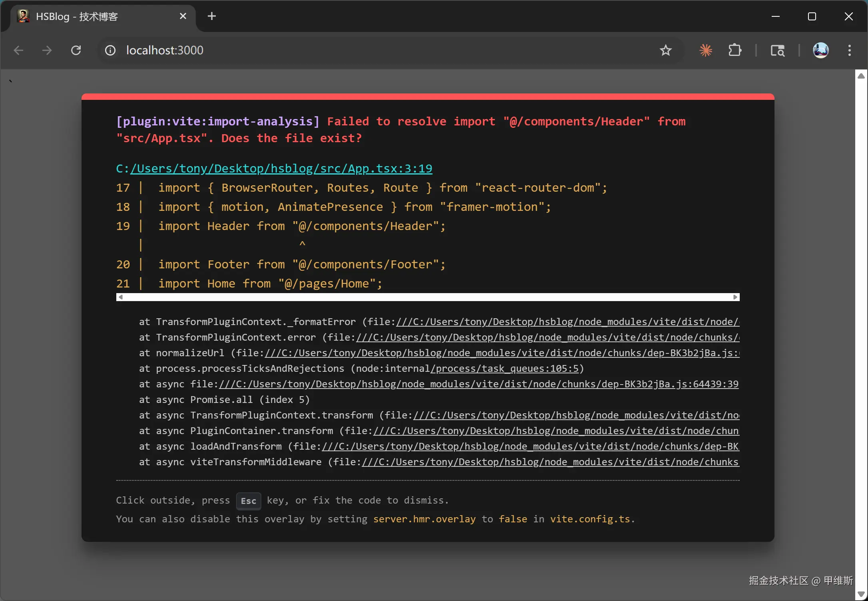Go back using the browser back arrow
The image size is (868, 601).
(x=18, y=50)
